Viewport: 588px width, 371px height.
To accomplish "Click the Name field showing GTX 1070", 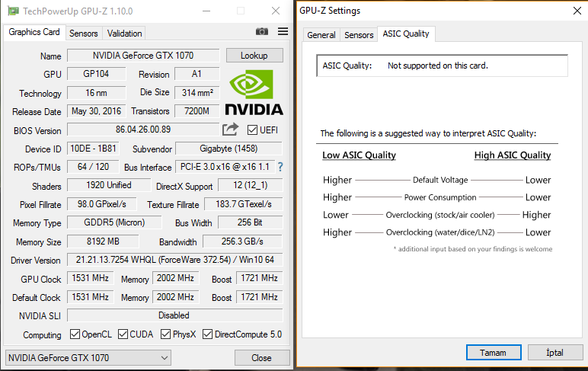I will [143, 56].
